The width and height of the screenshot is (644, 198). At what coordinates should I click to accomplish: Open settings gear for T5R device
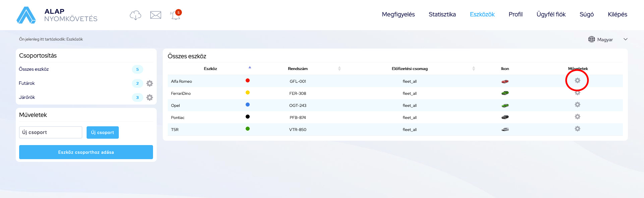click(577, 129)
